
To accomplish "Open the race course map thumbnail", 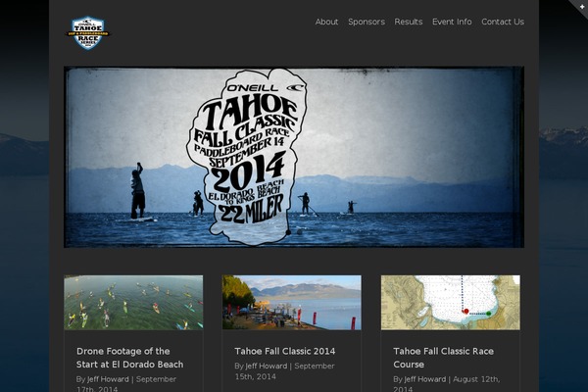I will point(451,303).
